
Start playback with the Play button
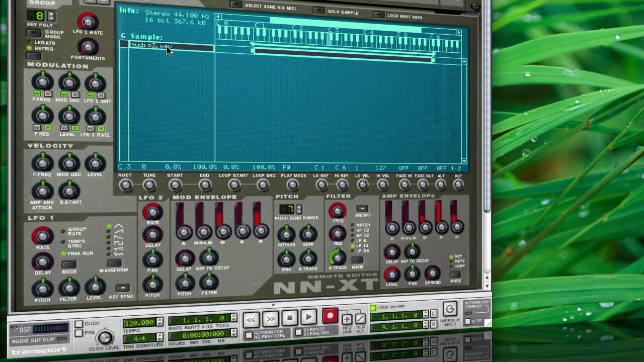[x=308, y=317]
